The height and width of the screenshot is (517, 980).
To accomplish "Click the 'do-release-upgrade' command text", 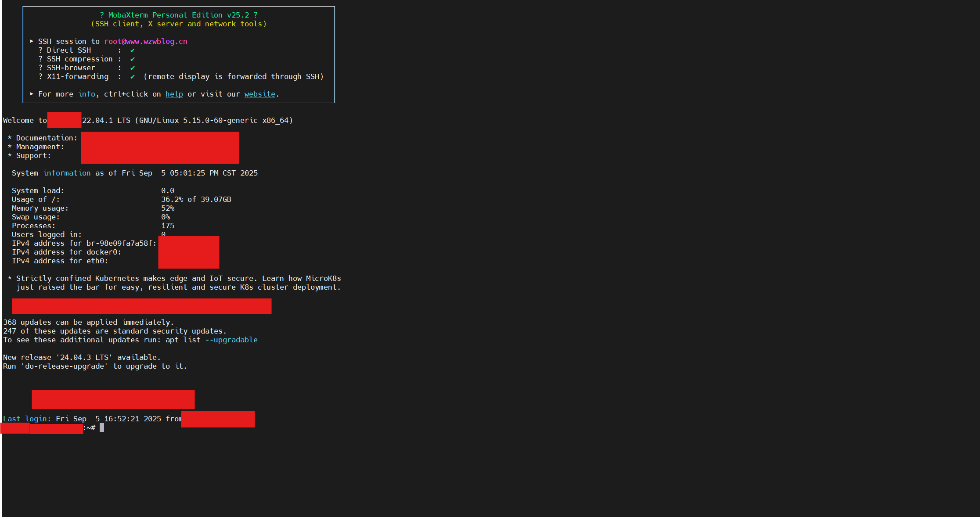I will click(x=64, y=366).
